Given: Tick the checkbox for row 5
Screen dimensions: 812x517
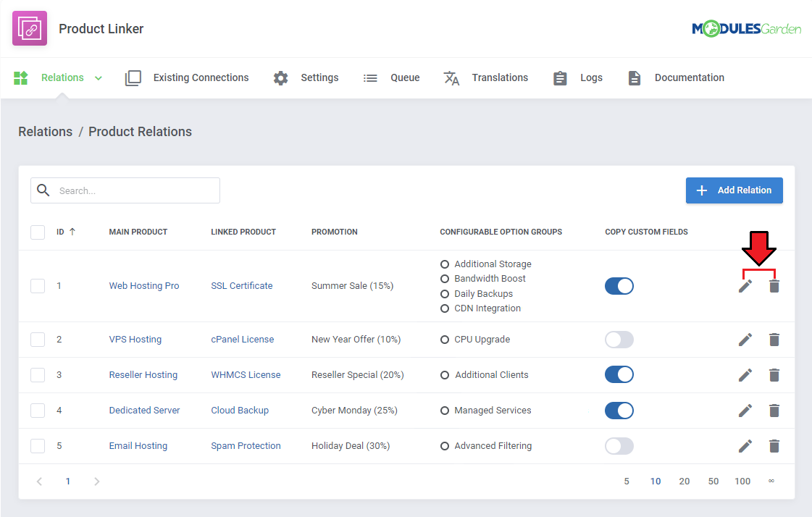Looking at the screenshot, I should click(x=38, y=445).
